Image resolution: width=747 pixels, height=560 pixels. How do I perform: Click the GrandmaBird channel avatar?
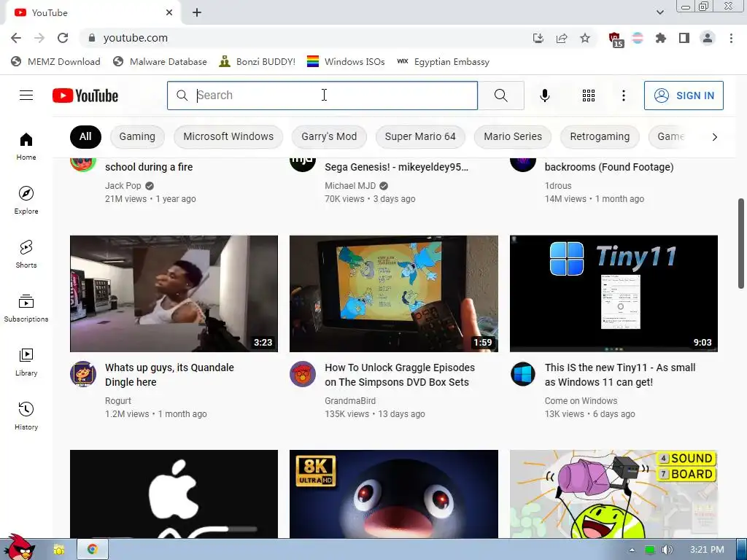pos(303,374)
